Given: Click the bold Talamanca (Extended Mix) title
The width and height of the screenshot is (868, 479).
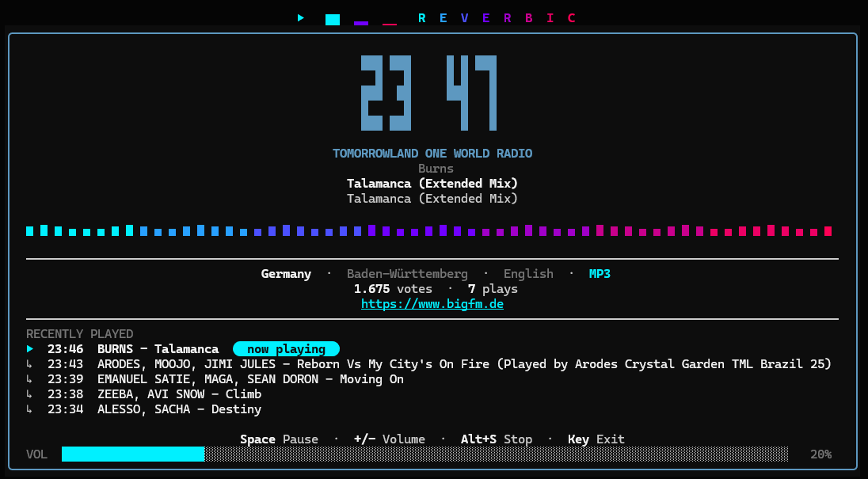Looking at the screenshot, I should 432,183.
